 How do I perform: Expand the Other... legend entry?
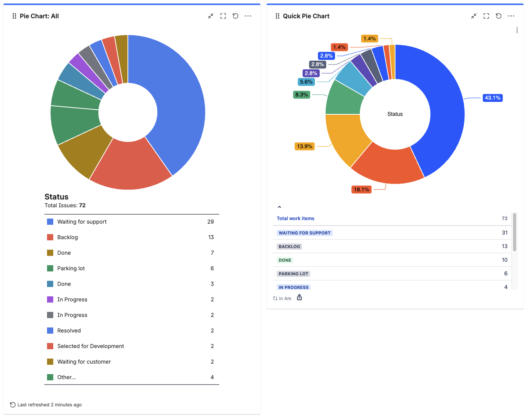(66, 377)
